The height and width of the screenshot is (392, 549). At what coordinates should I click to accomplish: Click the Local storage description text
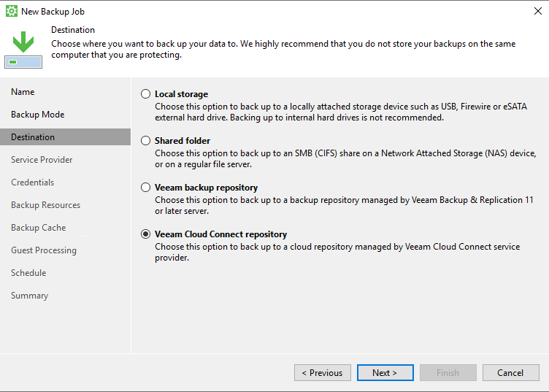(341, 112)
